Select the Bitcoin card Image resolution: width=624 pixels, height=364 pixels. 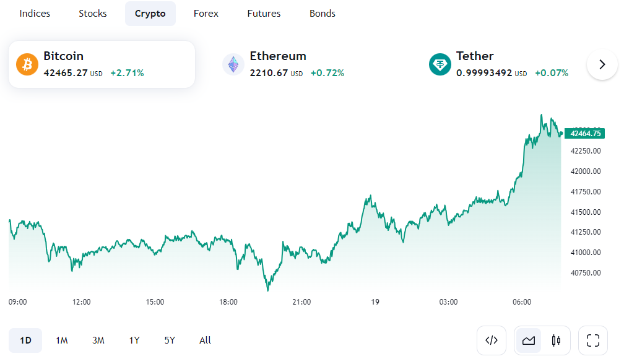pyautogui.click(x=102, y=64)
